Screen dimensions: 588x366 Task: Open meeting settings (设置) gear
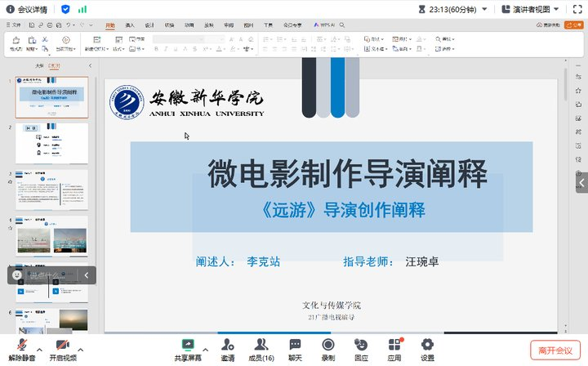coord(427,346)
